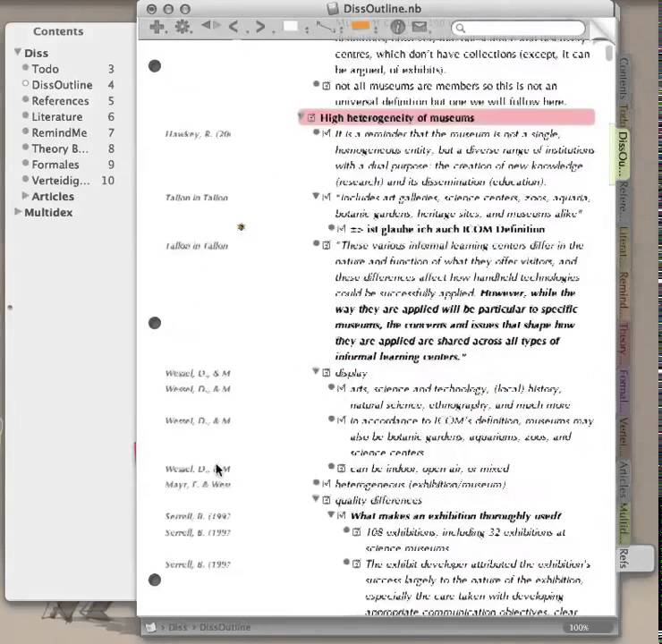Click the white page style toolbar icon
Screen dimensions: 662x644
click(290, 27)
